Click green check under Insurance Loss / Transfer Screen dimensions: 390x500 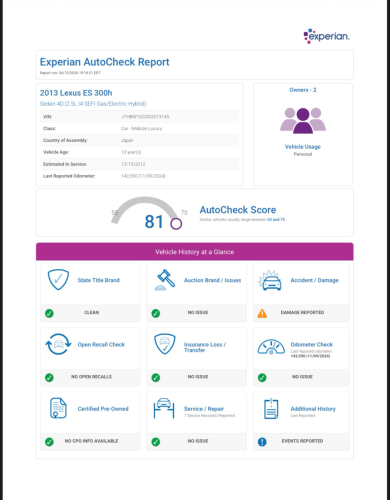point(156,378)
